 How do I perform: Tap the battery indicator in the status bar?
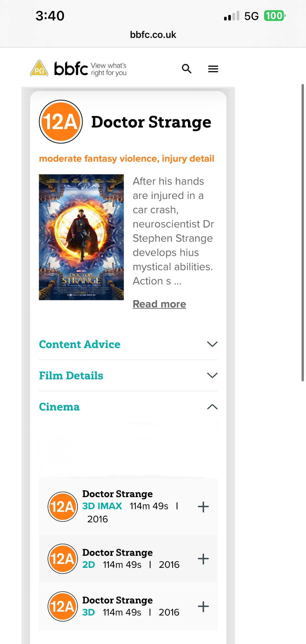(275, 16)
